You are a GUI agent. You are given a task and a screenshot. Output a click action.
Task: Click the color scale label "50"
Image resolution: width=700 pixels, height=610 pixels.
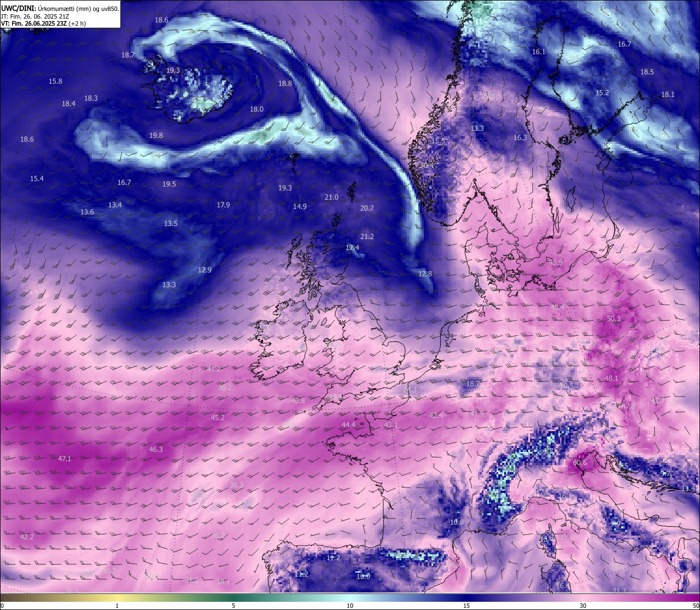tap(695, 606)
